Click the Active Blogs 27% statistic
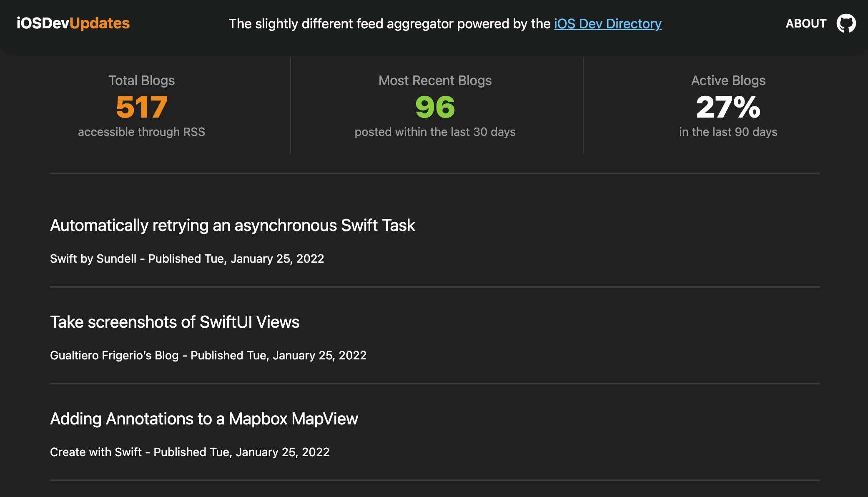 (728, 108)
